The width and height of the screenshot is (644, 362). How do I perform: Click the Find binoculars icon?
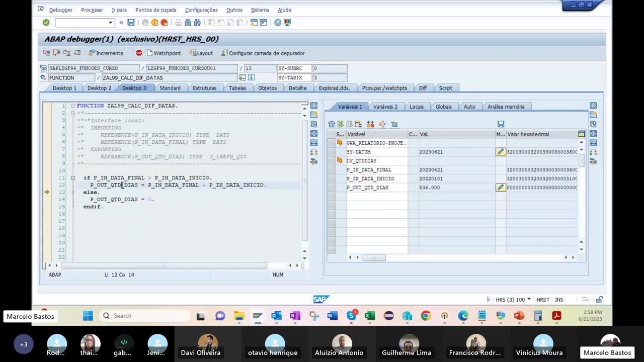tap(188, 23)
